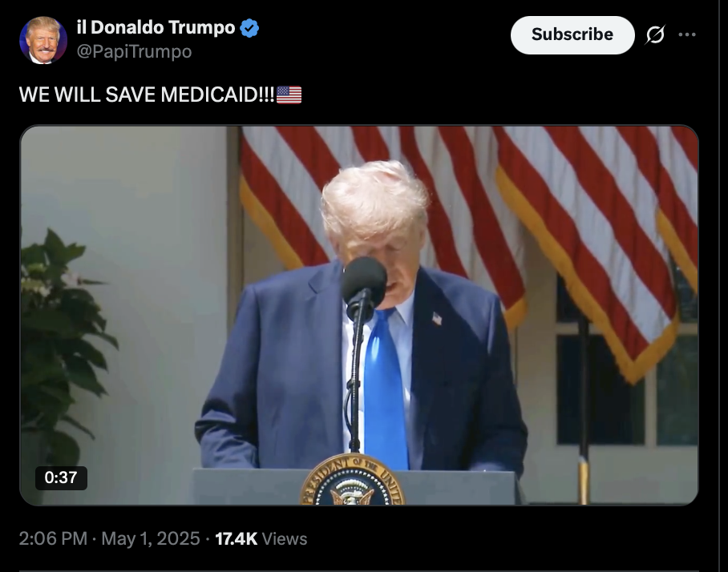728x572 pixels.
Task: Play the video of the podium speech
Action: [x=359, y=316]
